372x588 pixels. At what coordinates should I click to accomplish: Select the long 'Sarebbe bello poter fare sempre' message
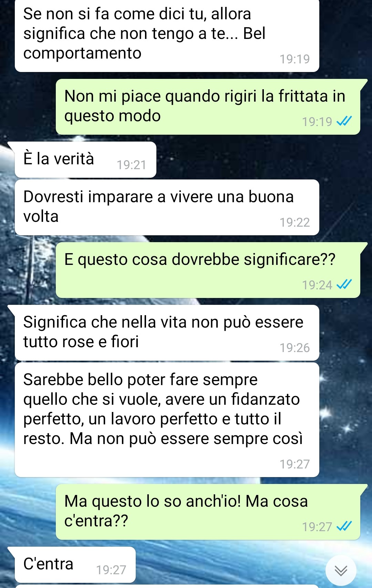coord(167,420)
